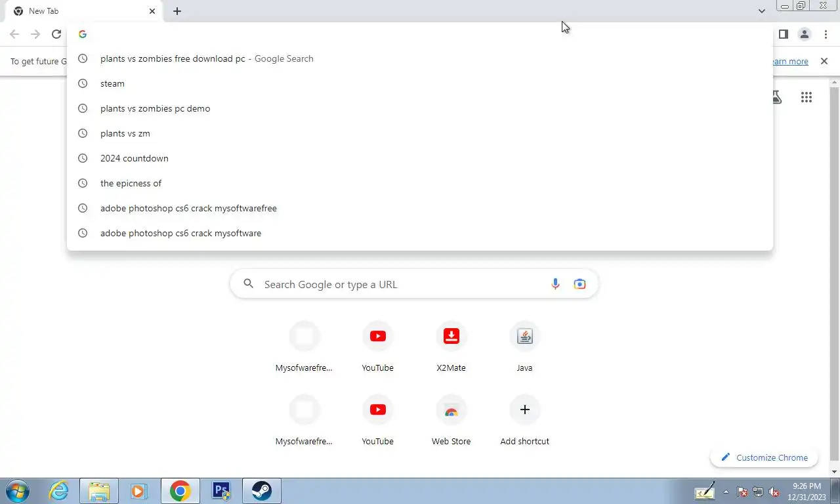Image resolution: width=840 pixels, height=504 pixels.
Task: Toggle the Chrome side panel icon
Action: [x=783, y=34]
